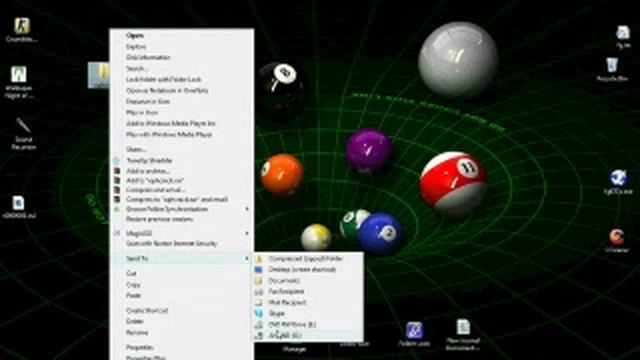The image size is (640, 360).
Task: Send to Fax Recipient
Action: coord(286,292)
